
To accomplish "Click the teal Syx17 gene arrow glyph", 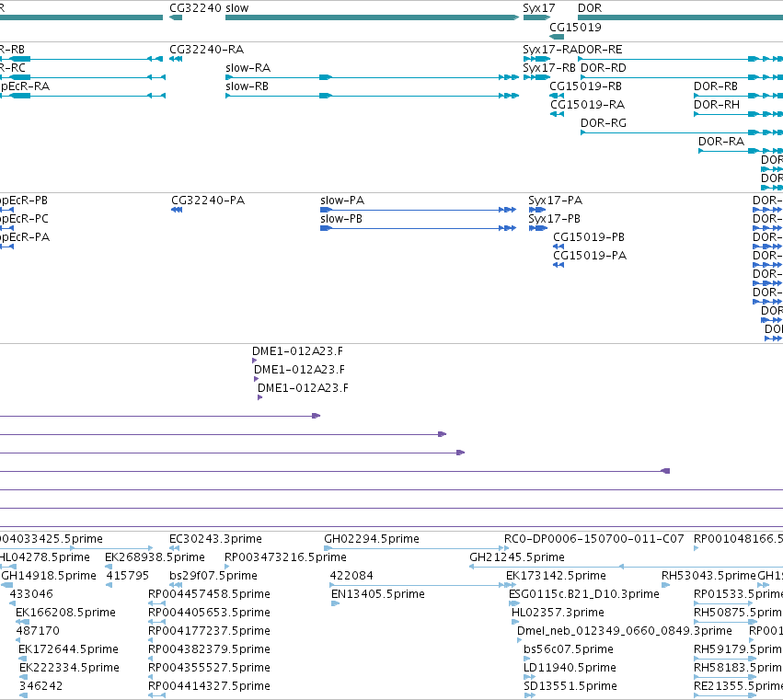I will (536, 18).
